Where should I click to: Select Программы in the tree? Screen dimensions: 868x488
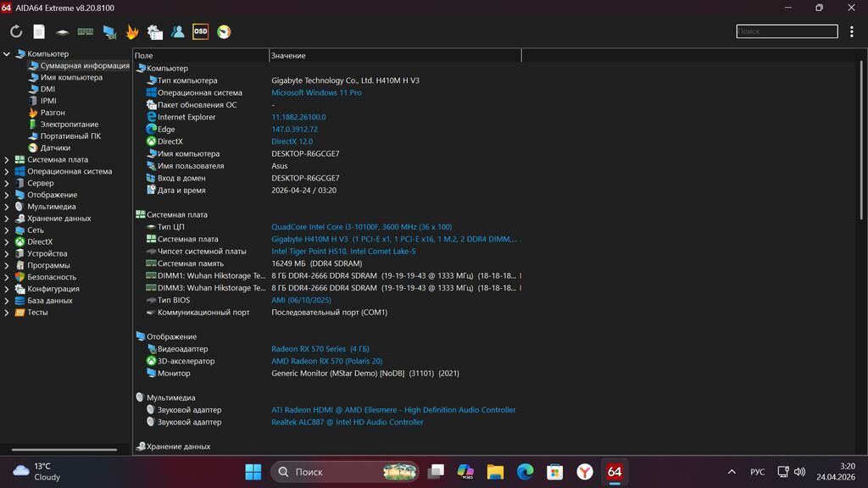(x=48, y=265)
